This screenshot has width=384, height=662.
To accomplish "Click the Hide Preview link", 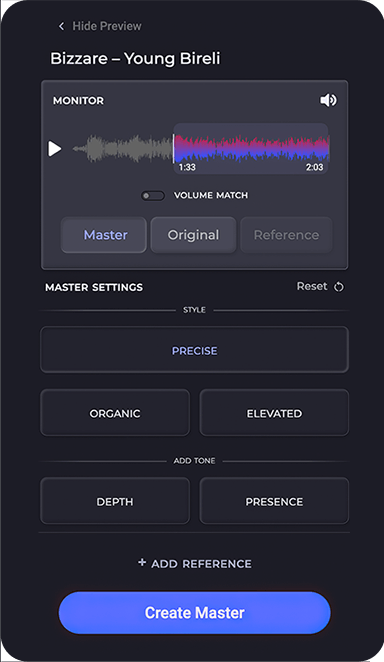I will 107,26.
